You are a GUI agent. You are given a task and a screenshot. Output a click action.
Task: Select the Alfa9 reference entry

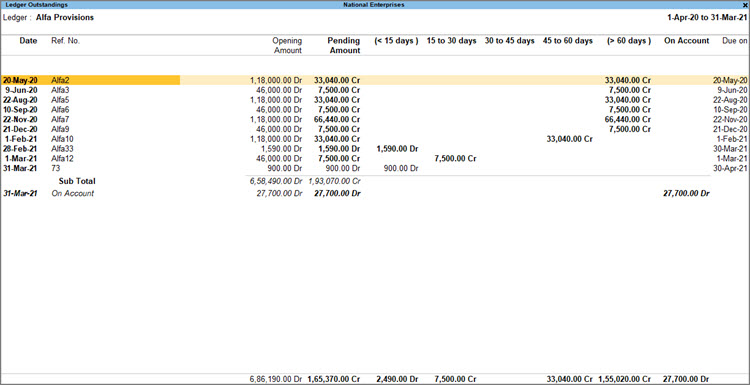60,129
